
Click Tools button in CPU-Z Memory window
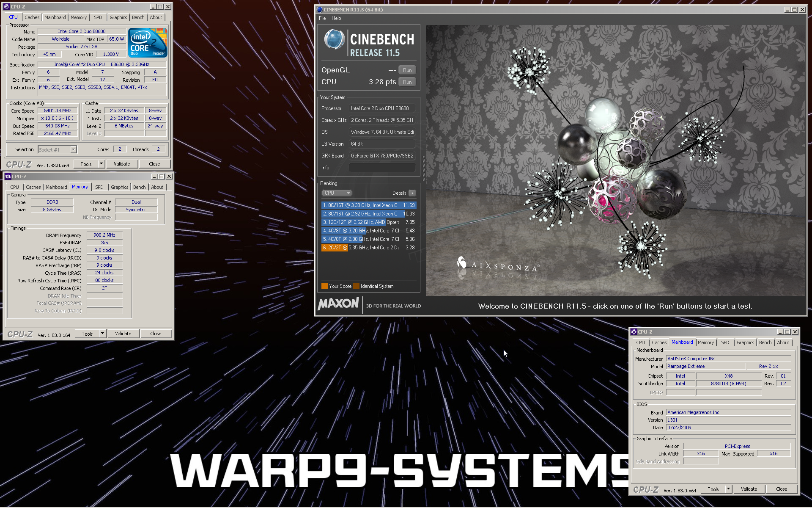[x=87, y=334]
